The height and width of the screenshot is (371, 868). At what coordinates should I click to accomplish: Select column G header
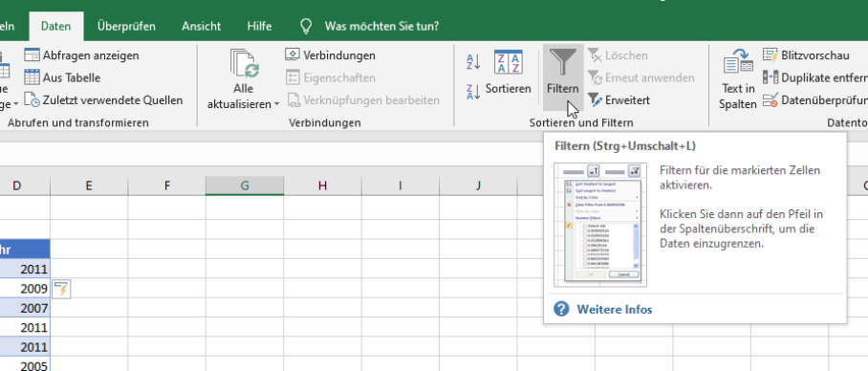coord(245,185)
